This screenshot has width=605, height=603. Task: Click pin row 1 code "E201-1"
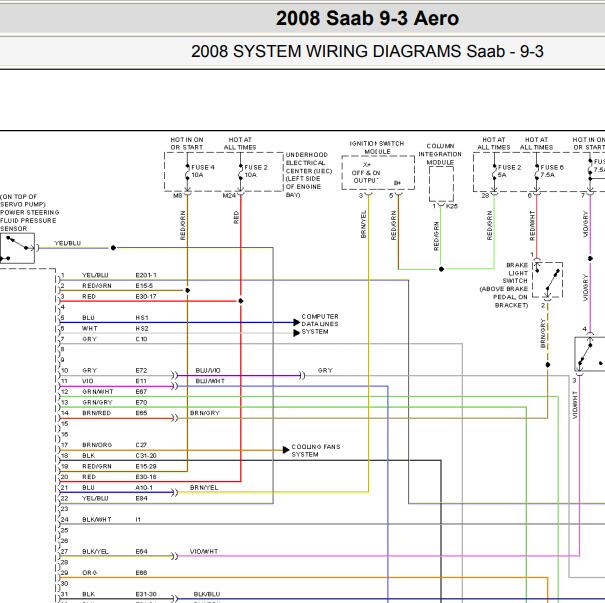click(146, 275)
